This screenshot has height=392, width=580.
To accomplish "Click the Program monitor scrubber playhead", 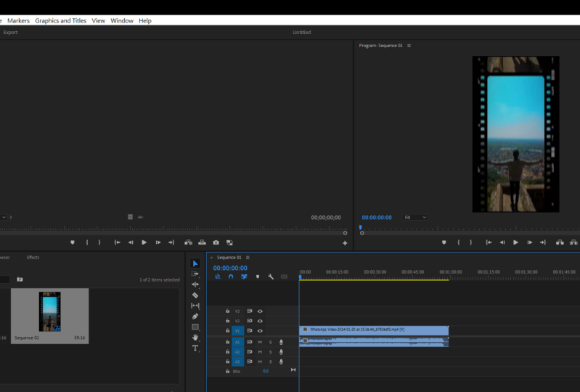I will tap(360, 228).
